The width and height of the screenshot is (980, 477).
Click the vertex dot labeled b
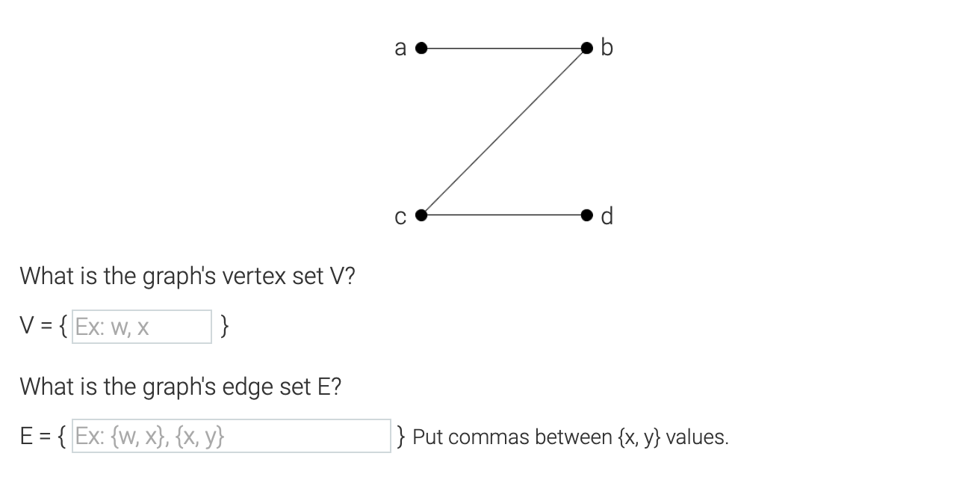pos(587,47)
